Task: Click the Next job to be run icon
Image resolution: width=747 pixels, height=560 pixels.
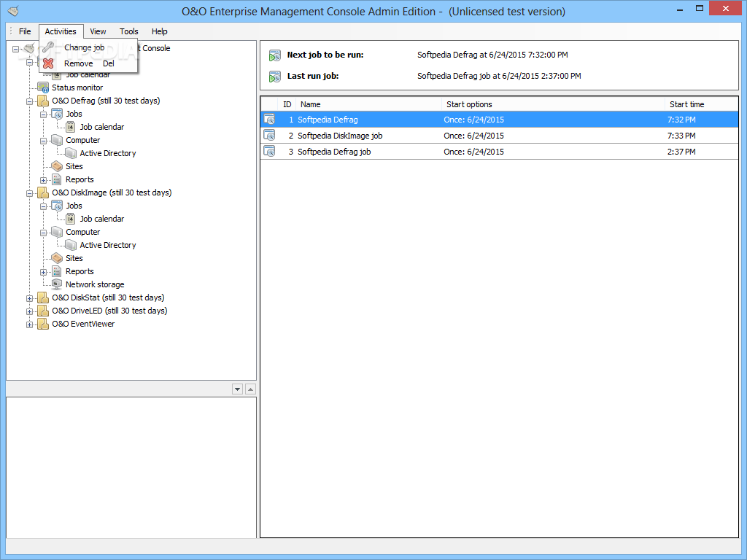Action: point(275,55)
